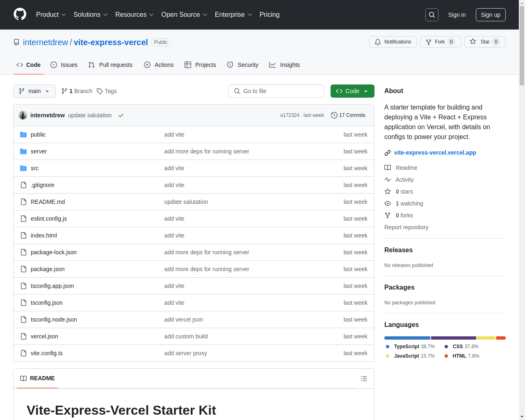Open the server folder
Screen dimensions: 525x420
(x=39, y=151)
